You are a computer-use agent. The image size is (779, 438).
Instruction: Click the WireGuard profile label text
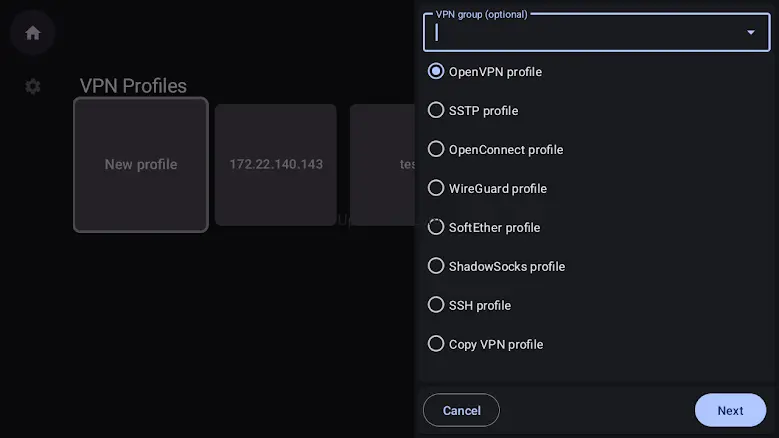[x=498, y=189]
